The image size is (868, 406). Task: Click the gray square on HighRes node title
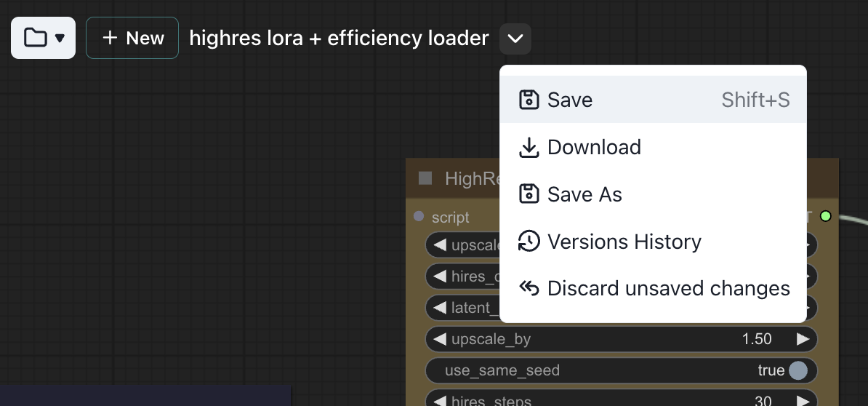[x=425, y=178]
